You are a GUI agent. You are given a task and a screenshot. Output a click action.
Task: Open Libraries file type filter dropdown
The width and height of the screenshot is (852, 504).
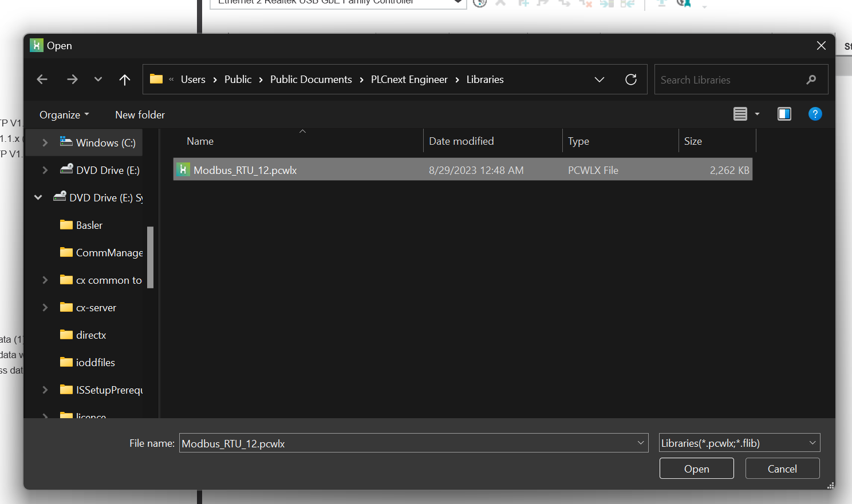pos(739,442)
